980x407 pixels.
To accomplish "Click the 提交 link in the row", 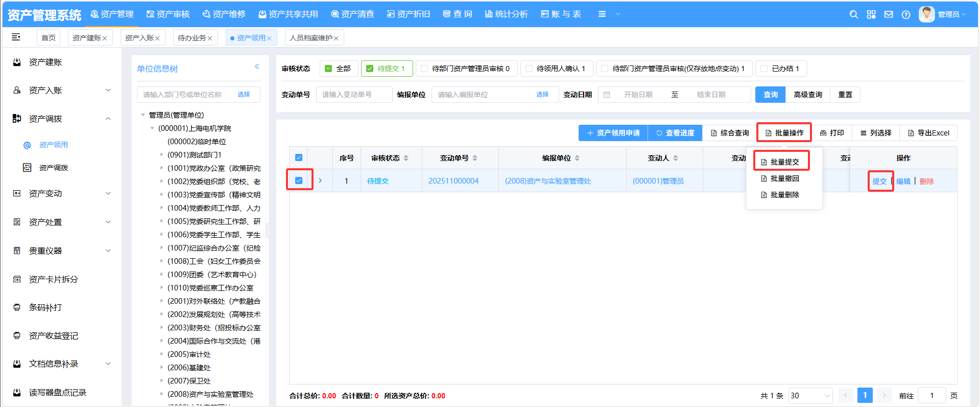I will pyautogui.click(x=879, y=181).
